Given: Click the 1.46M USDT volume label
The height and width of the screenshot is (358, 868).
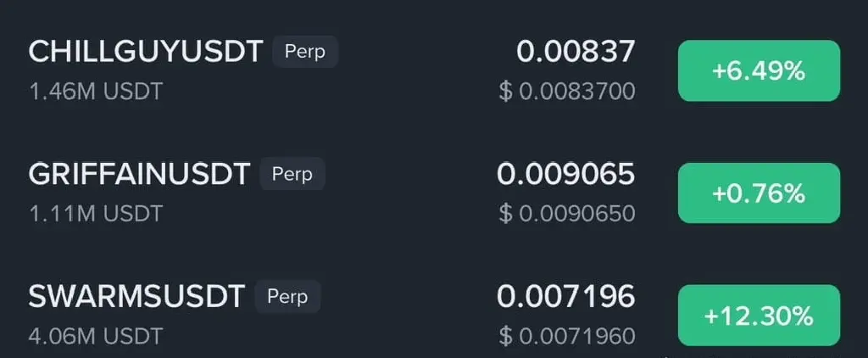Looking at the screenshot, I should 96,92.
